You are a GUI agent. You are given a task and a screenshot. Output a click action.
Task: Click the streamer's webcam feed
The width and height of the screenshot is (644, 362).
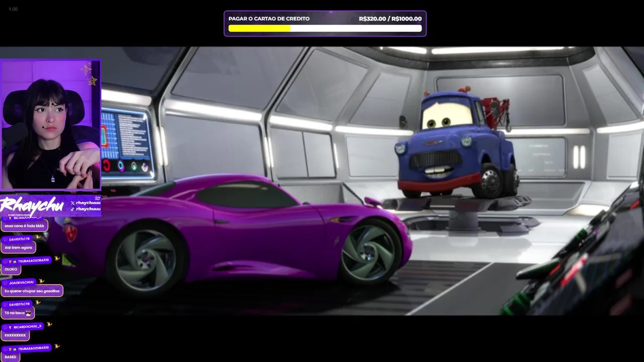[x=50, y=125]
